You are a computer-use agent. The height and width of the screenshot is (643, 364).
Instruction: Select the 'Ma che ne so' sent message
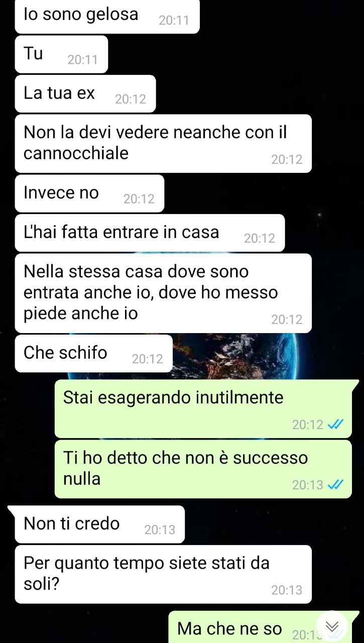[x=264, y=627]
